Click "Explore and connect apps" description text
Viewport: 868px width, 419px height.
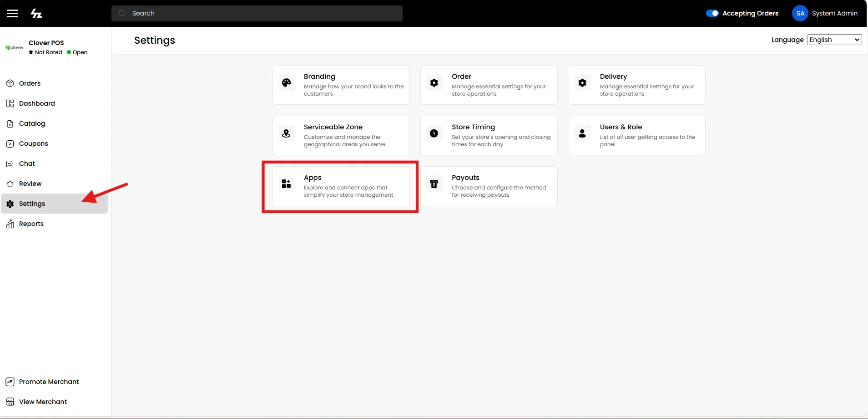click(x=348, y=191)
